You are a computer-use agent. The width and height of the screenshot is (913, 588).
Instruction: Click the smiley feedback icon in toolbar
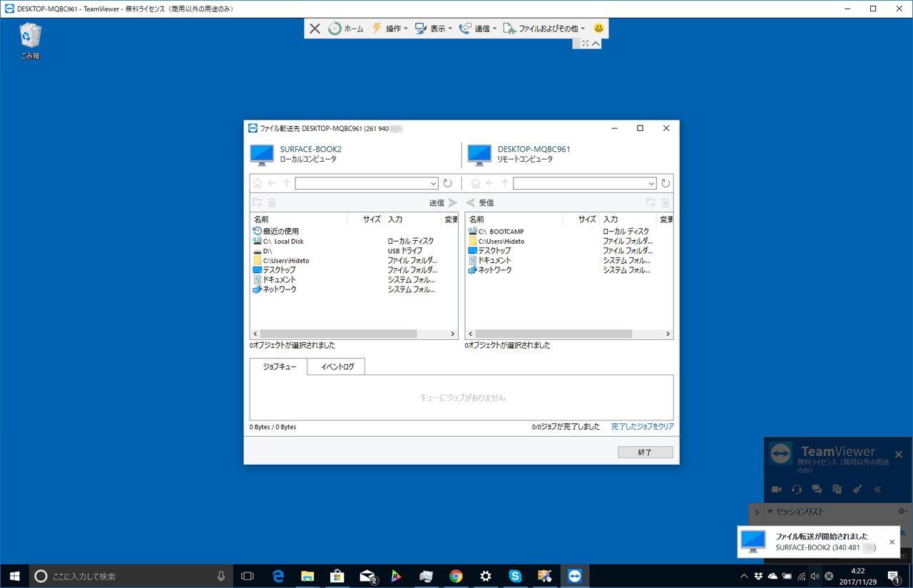[598, 29]
